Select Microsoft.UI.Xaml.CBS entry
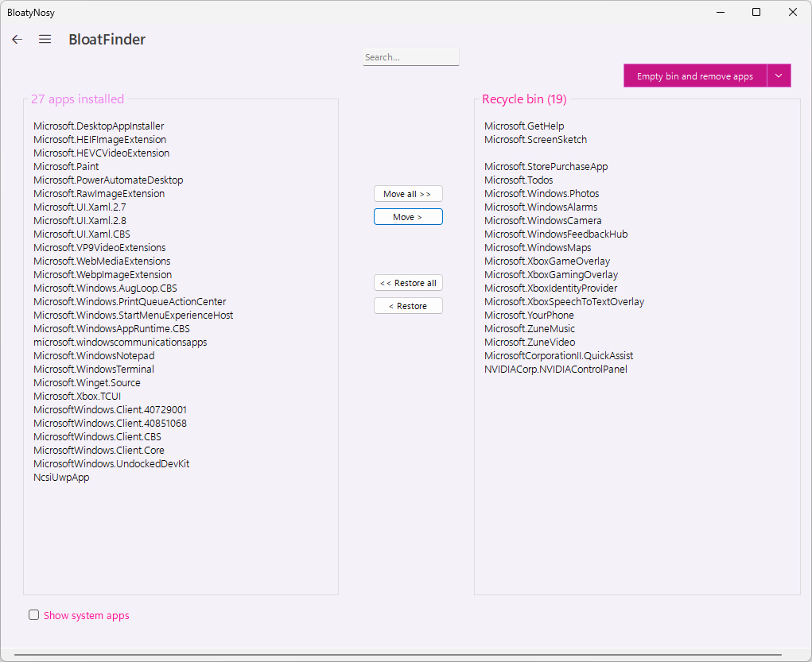Image resolution: width=812 pixels, height=662 pixels. (x=81, y=234)
